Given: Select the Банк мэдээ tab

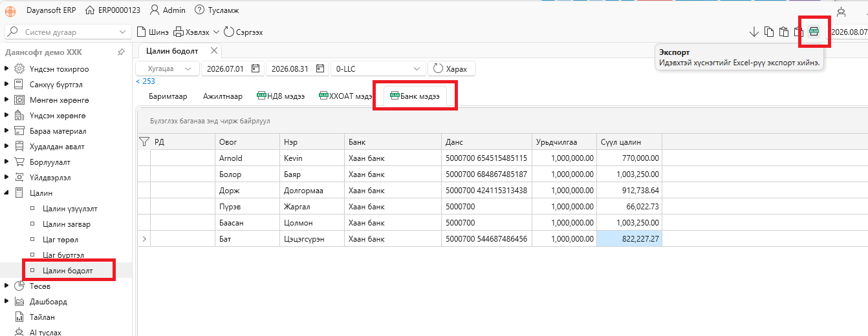Looking at the screenshot, I should pos(415,96).
